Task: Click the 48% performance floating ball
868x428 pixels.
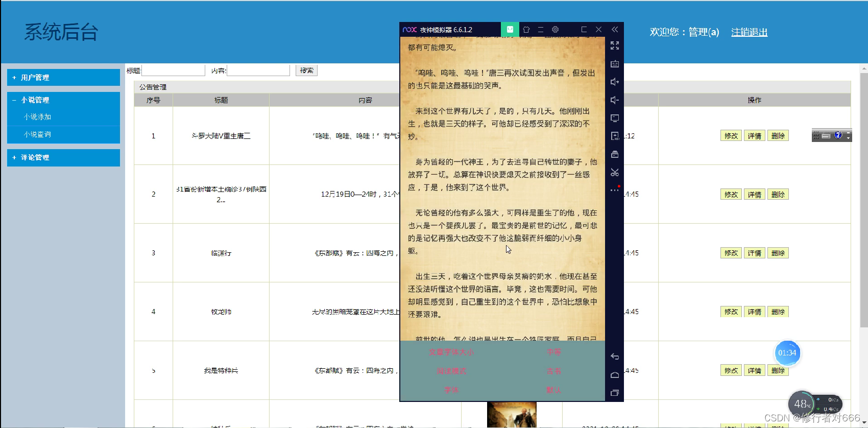Action: coord(802,404)
